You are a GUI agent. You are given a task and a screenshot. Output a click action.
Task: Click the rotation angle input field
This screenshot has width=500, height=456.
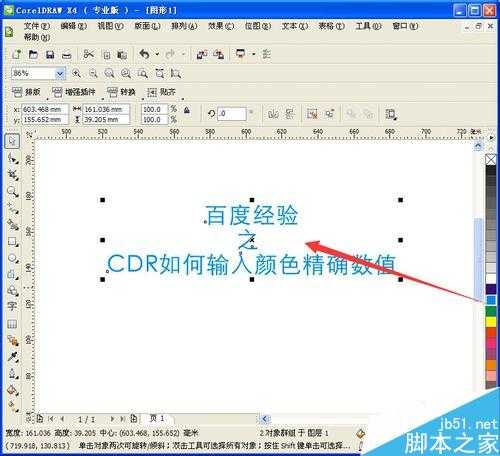(x=232, y=114)
